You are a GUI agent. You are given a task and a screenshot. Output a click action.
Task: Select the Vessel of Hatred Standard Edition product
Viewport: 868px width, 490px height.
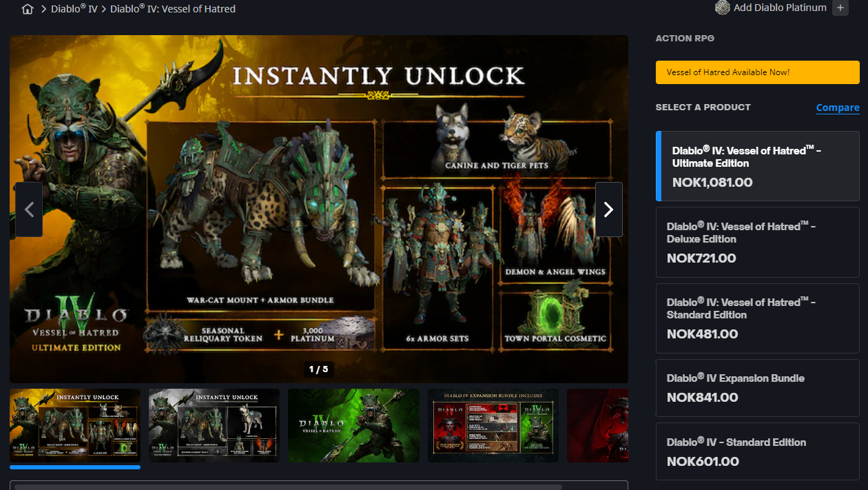[758, 318]
